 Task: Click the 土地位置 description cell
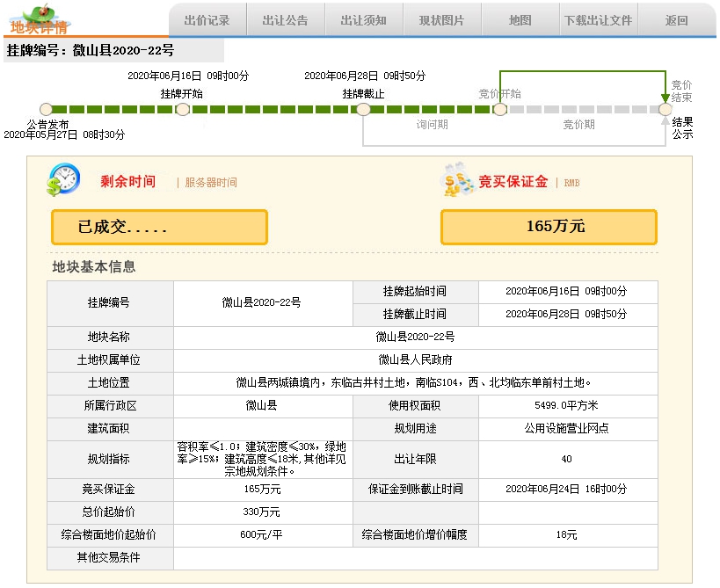tap(416, 383)
